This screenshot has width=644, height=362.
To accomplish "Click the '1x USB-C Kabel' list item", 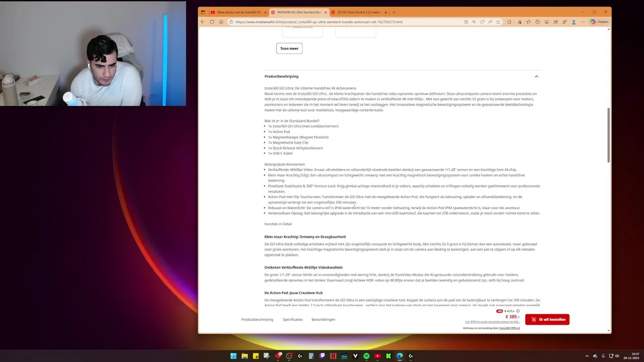I will (x=280, y=153).
